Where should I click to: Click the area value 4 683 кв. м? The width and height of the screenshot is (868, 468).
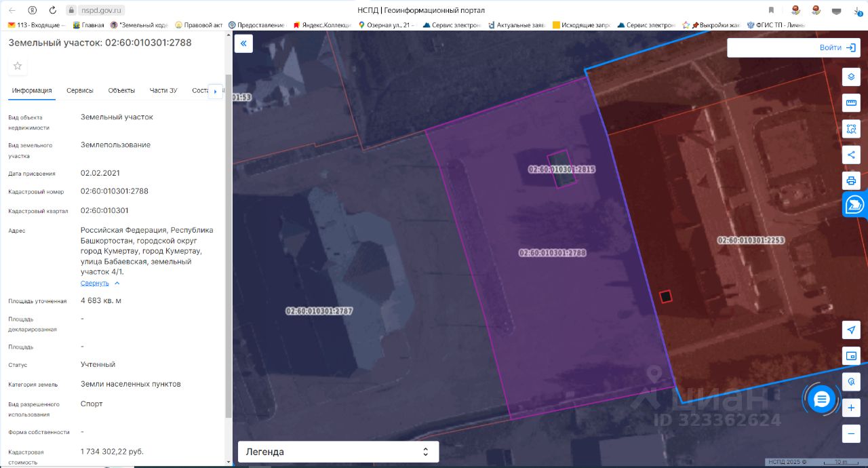[x=101, y=300]
